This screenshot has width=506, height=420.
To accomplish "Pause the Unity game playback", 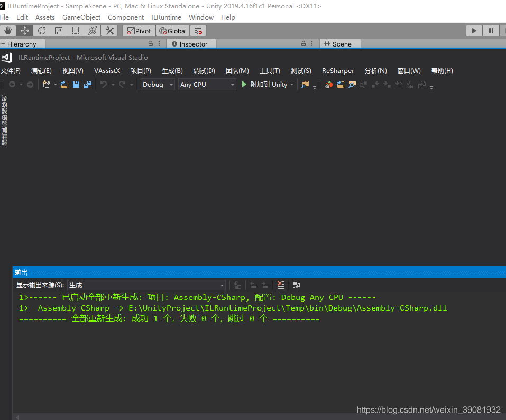I will tap(491, 31).
